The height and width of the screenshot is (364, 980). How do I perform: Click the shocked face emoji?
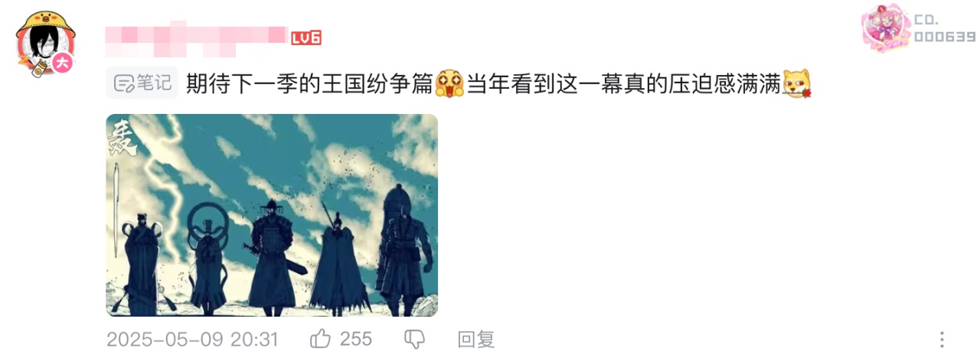pos(450,83)
